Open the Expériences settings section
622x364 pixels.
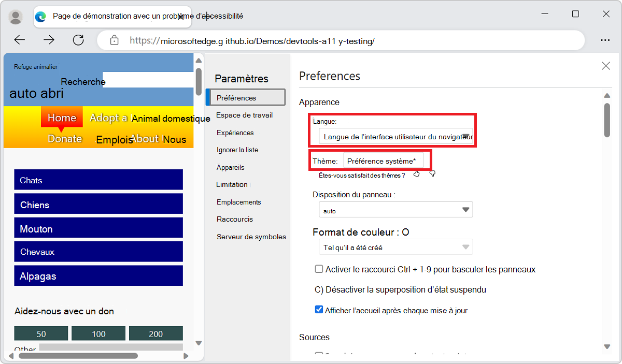click(235, 133)
